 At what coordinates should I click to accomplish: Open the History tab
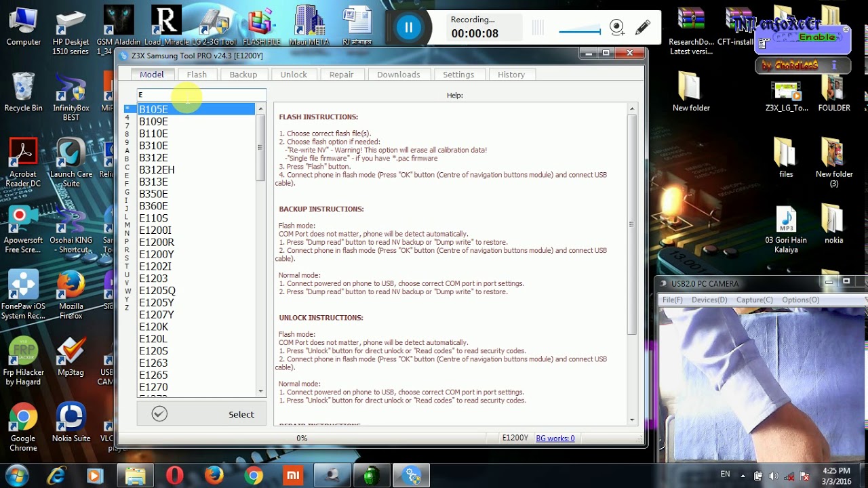tap(511, 75)
